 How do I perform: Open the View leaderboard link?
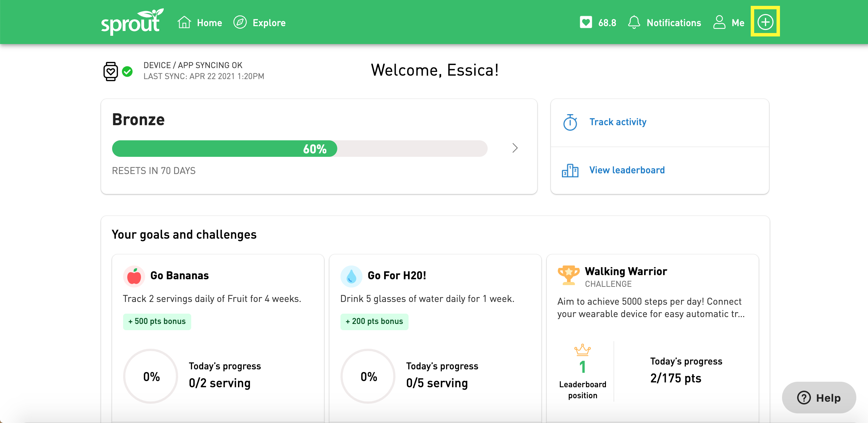point(627,170)
